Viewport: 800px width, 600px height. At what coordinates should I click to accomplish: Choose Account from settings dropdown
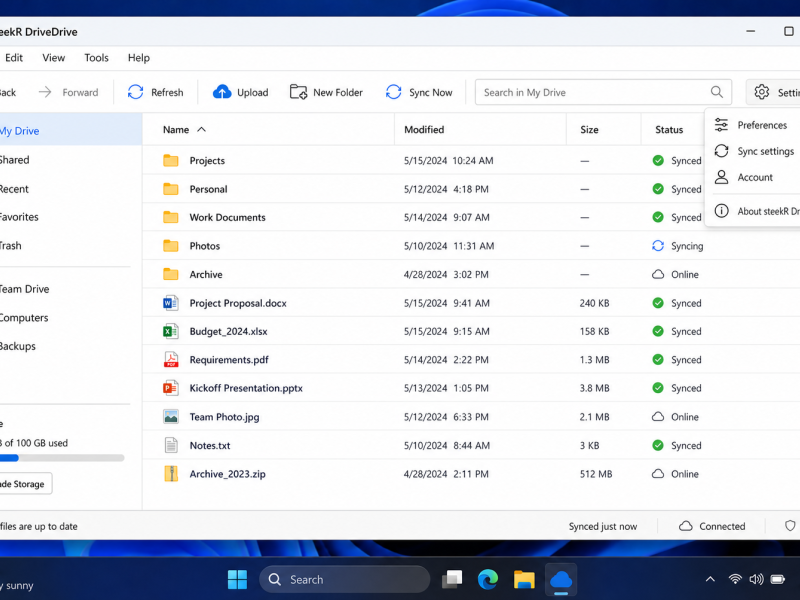tap(753, 177)
